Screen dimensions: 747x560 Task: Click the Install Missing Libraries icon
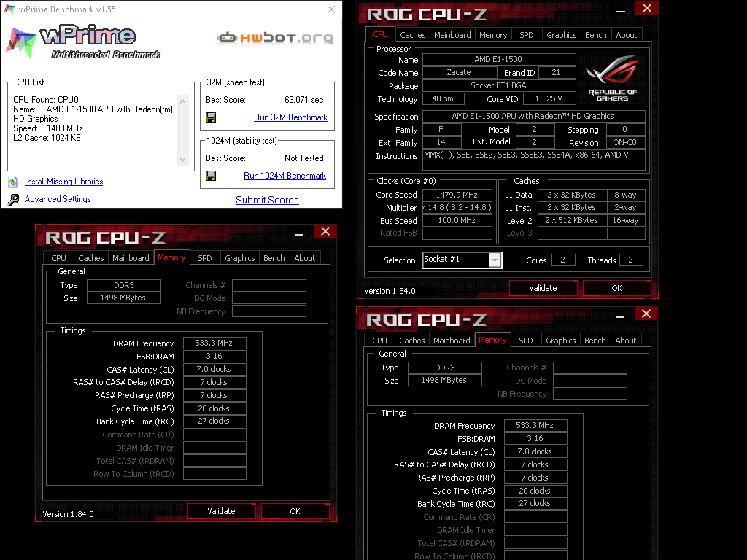pos(13,182)
